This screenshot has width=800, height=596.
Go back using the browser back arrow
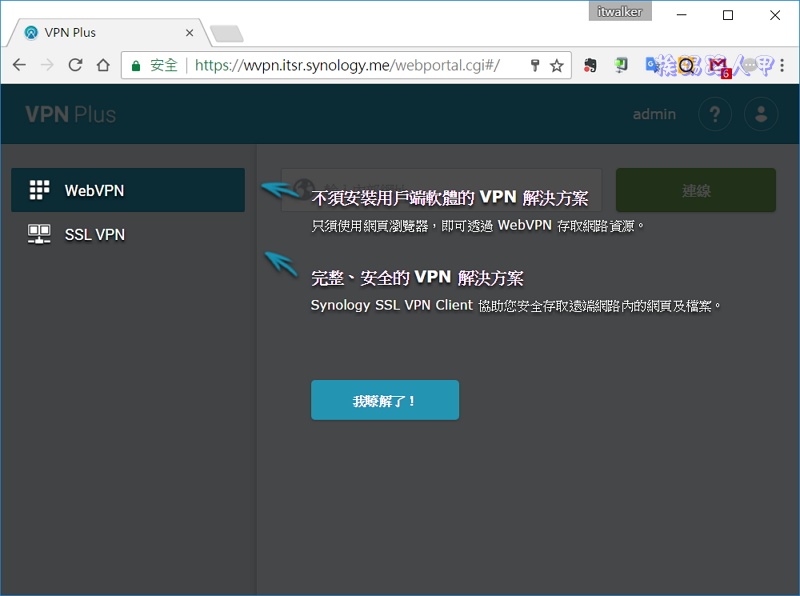click(x=19, y=65)
